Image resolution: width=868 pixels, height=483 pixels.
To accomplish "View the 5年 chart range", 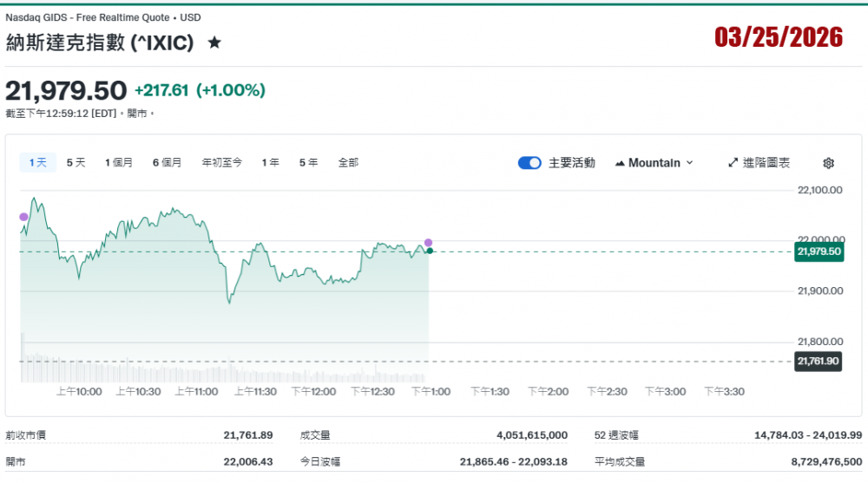I will point(308,162).
